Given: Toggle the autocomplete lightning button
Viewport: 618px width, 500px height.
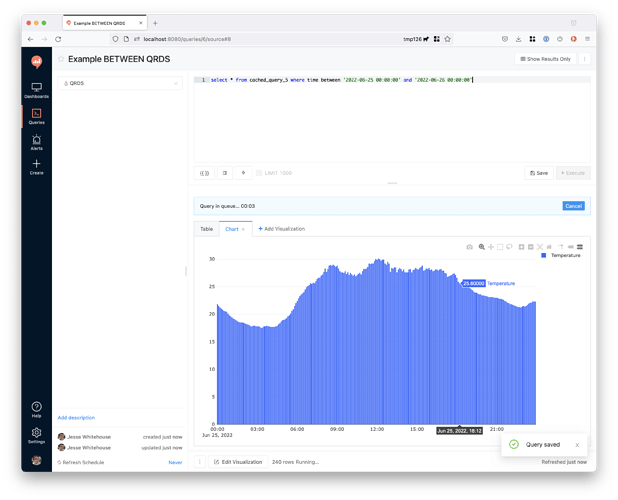Looking at the screenshot, I should [243, 173].
